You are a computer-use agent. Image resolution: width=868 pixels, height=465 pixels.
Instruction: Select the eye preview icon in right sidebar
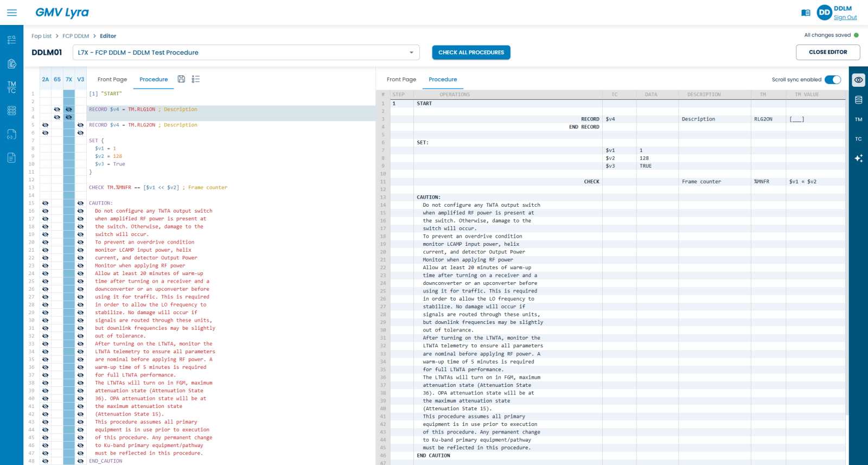click(x=858, y=80)
